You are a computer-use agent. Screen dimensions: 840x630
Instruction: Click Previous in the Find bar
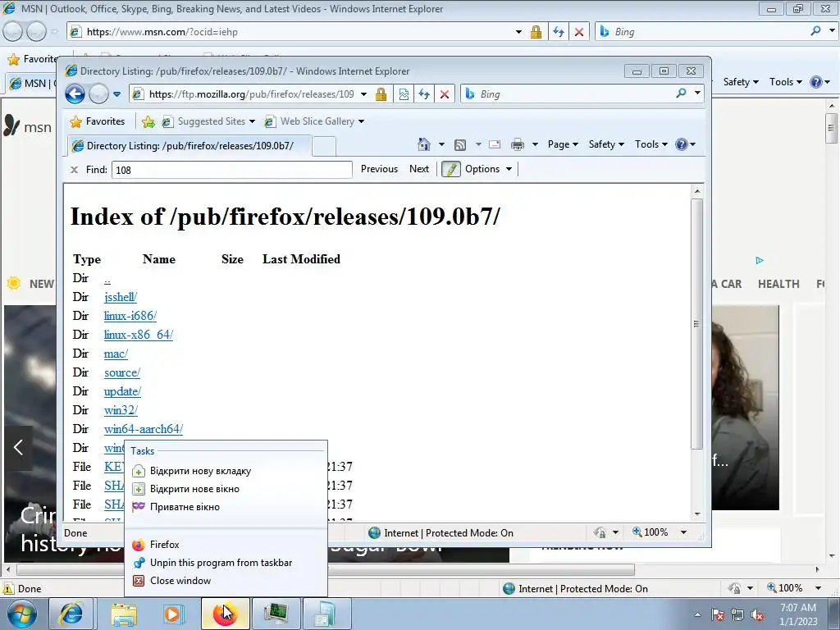[x=379, y=169]
